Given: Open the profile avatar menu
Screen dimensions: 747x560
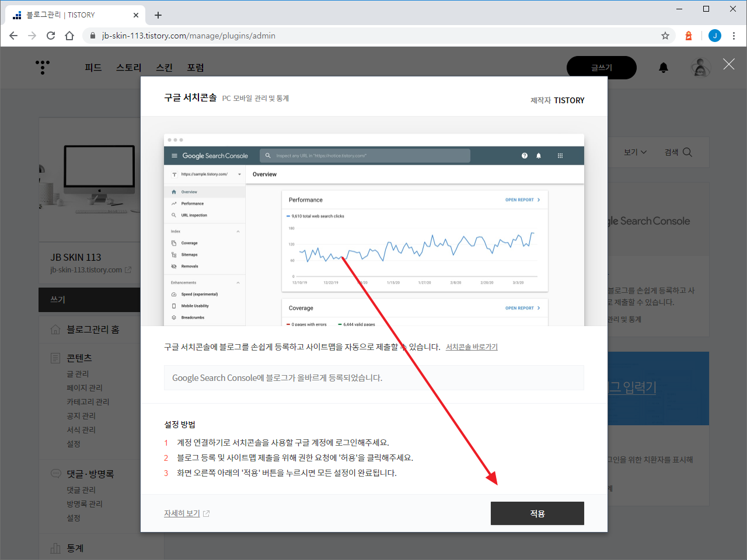Looking at the screenshot, I should [701, 68].
